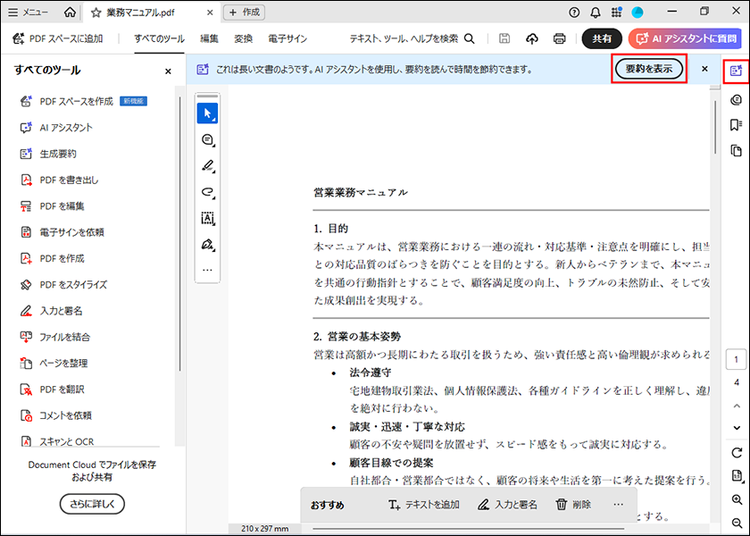This screenshot has width=750, height=536.
Task: Open the bookmarks panel icon
Action: 736,125
